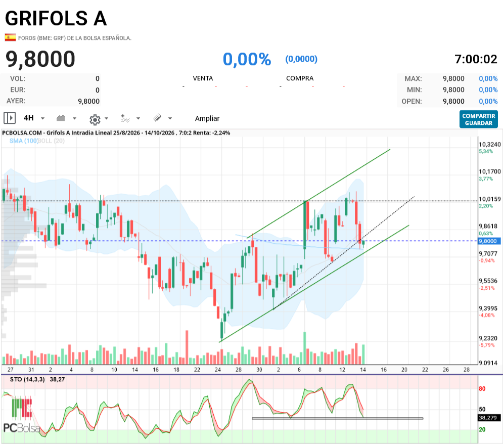Open the FOROS (BME: GRF) link
The image size is (504, 444).
pyautogui.click(x=75, y=38)
